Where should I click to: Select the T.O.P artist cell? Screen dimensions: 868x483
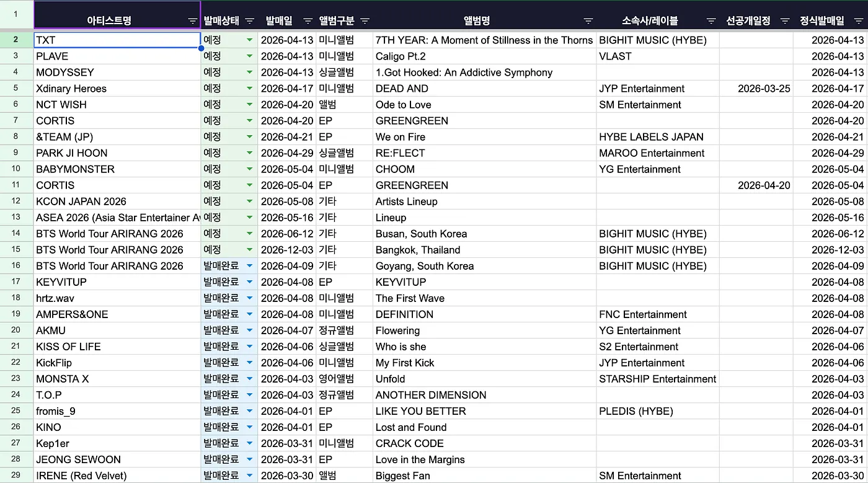pos(117,395)
